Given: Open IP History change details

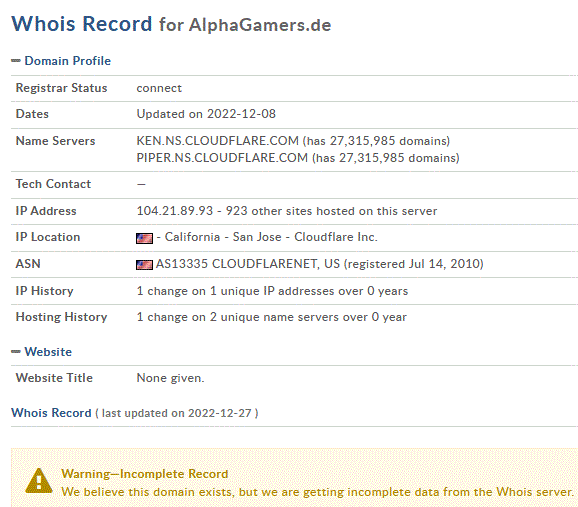Looking at the screenshot, I should click(x=272, y=291).
